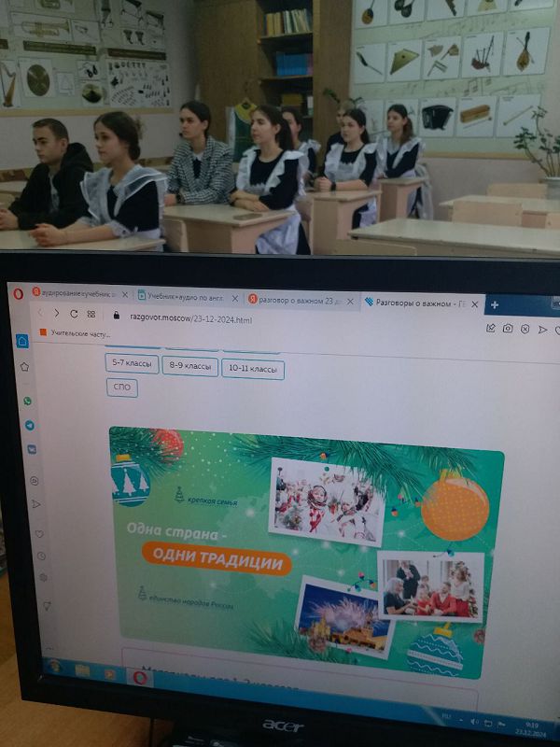Viewport: 560px width, 747px height.
Task: Open the player icon in the sidebar
Action: [x=35, y=481]
